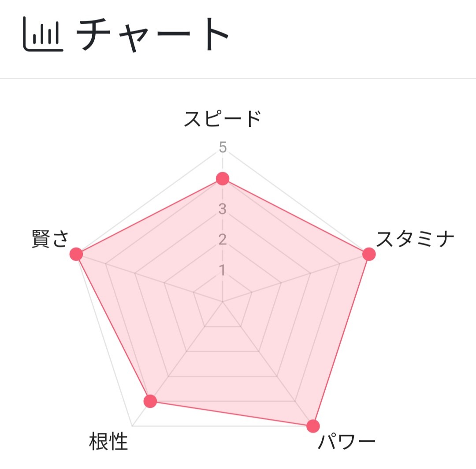This screenshot has width=476, height=469.
Task: Click the bar chart icon beside チャート
Action: [43, 34]
